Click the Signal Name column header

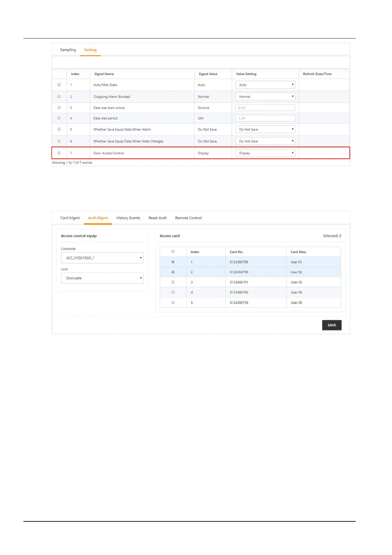(104, 74)
